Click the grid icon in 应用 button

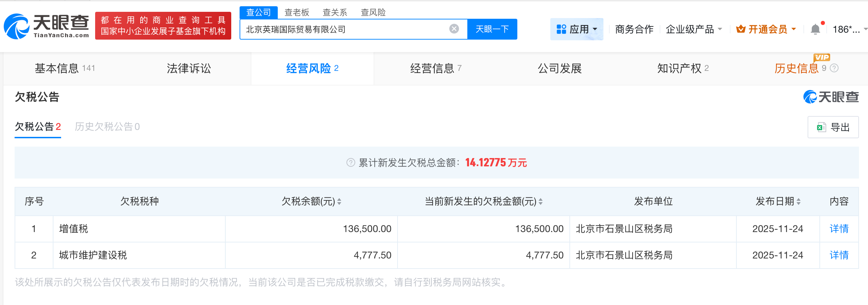(561, 29)
